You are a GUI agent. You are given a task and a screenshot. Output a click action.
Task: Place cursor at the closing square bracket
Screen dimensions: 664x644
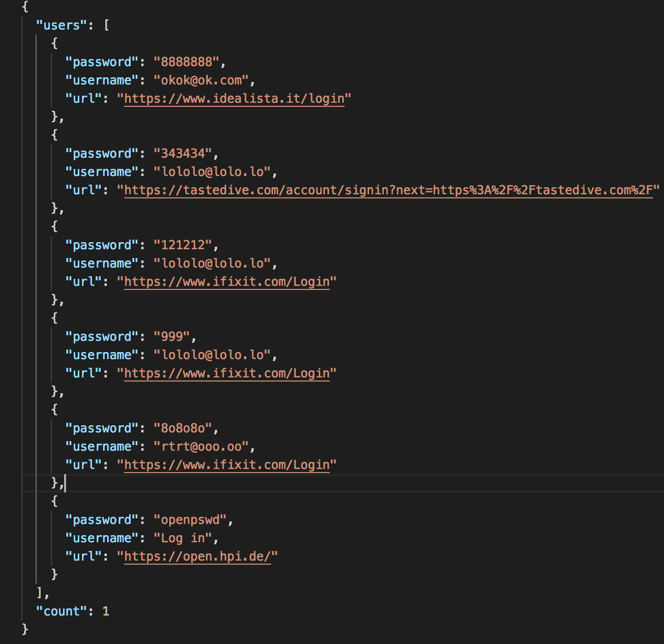(40, 593)
